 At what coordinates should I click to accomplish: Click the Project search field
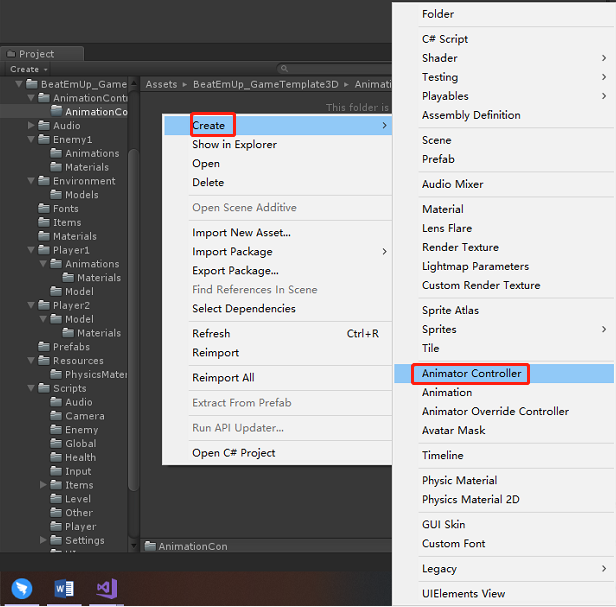click(x=335, y=69)
